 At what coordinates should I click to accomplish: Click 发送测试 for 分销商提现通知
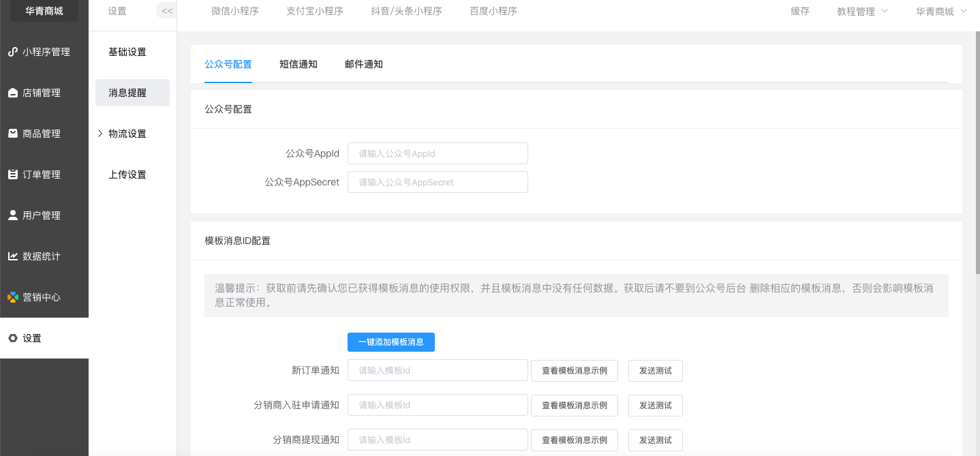pos(656,440)
